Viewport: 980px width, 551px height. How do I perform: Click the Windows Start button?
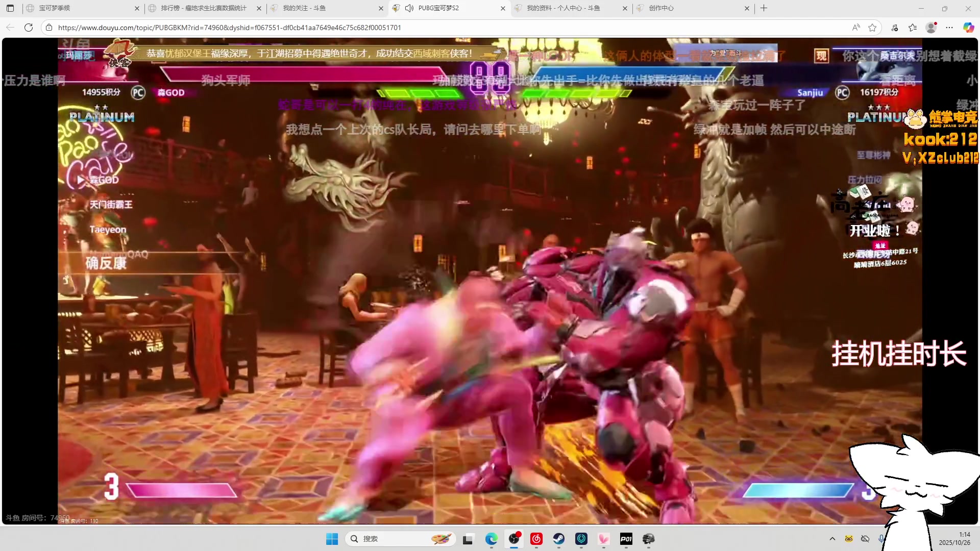(332, 539)
